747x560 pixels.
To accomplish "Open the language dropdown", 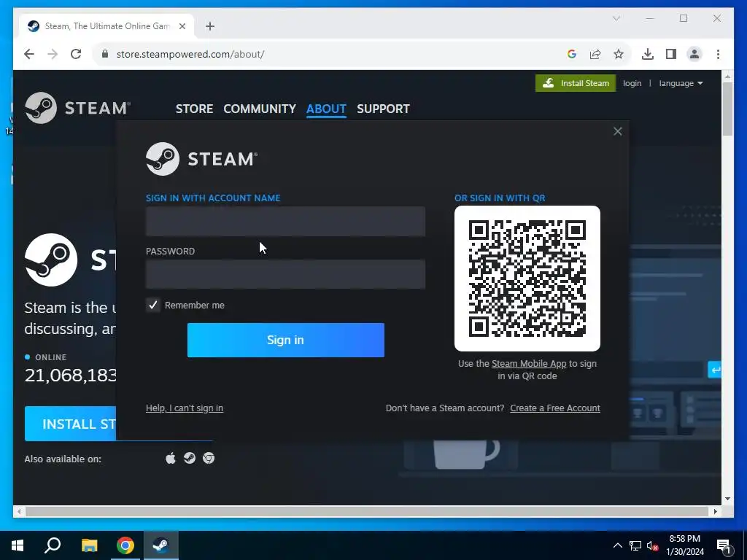I will 681,83.
